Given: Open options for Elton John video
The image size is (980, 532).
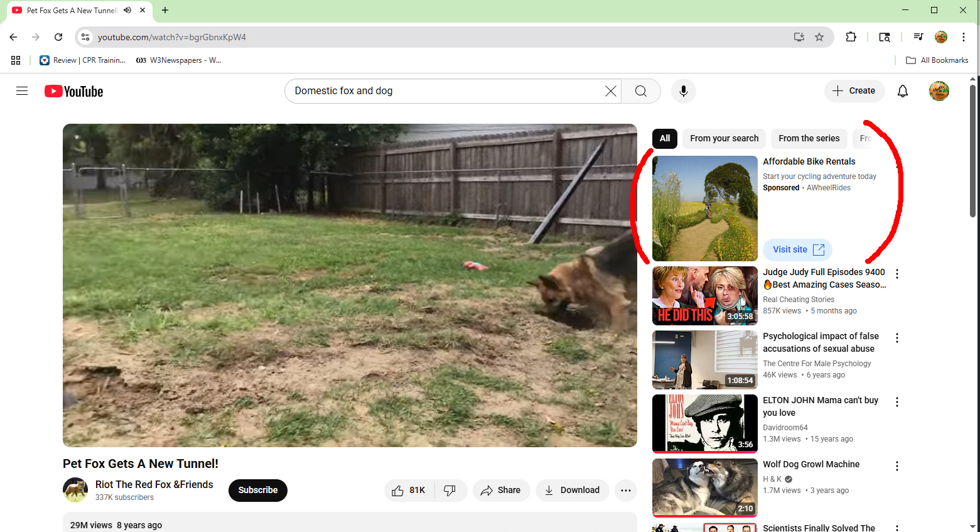Looking at the screenshot, I should point(897,402).
